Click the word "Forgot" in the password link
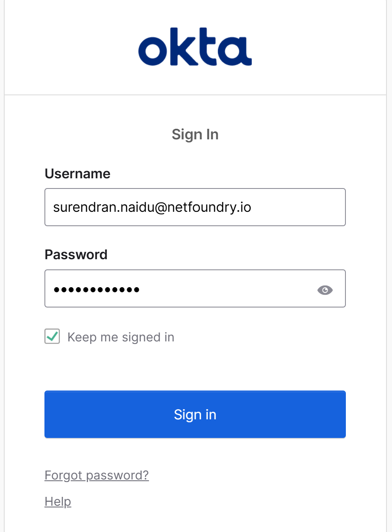Screen dimensions: 392x532 point(63,475)
